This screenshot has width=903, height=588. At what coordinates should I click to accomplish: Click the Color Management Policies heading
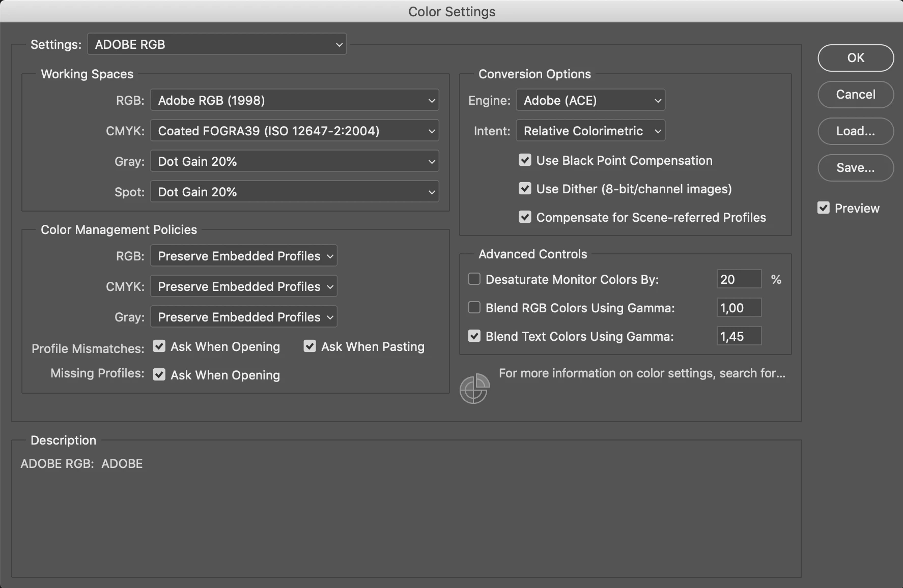click(119, 230)
